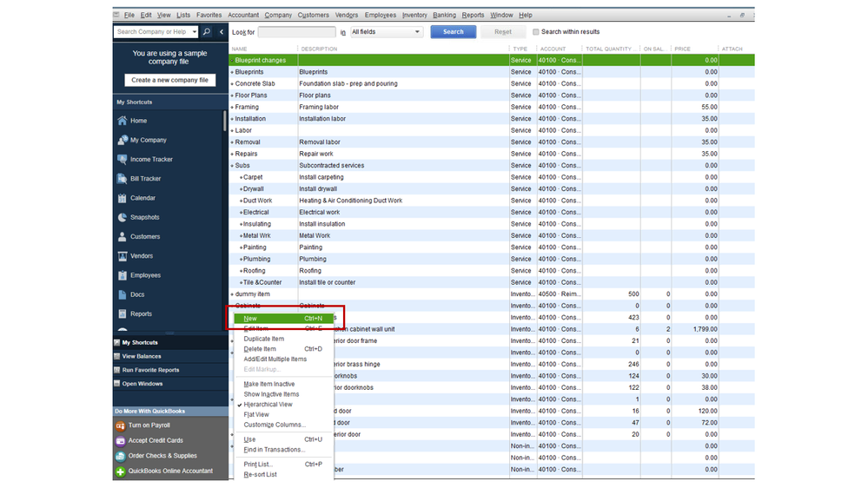Click the Turn on Payroll icon
Image resolution: width=868 pixels, height=488 pixels.
point(120,425)
